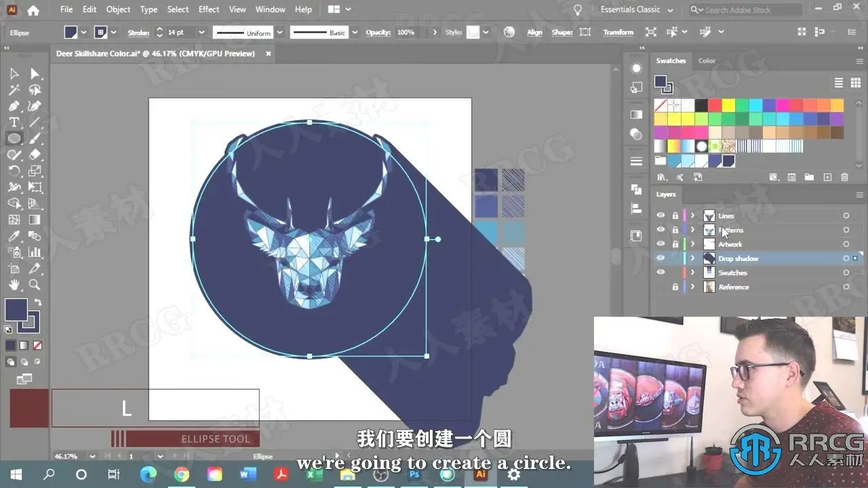This screenshot has width=868, height=488.
Task: Choose the Column Graph tool
Action: click(35, 252)
